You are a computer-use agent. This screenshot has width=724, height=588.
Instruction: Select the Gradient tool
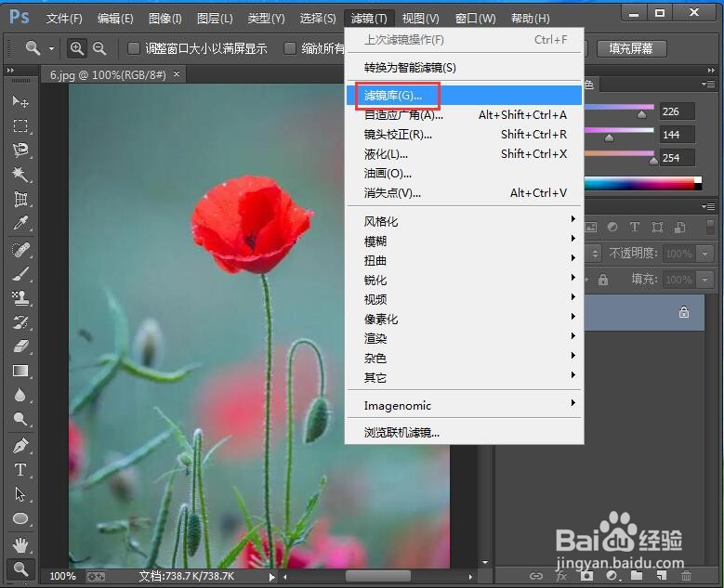click(x=20, y=371)
